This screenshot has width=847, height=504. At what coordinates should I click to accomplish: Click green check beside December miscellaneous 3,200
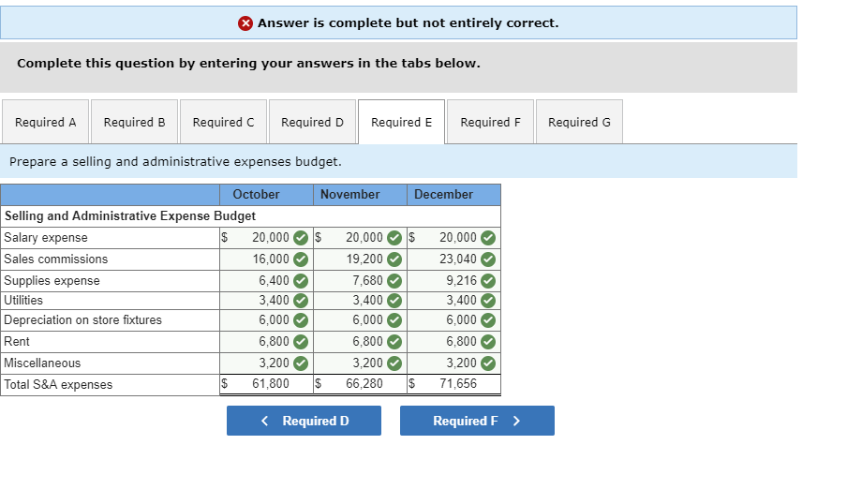(x=488, y=363)
